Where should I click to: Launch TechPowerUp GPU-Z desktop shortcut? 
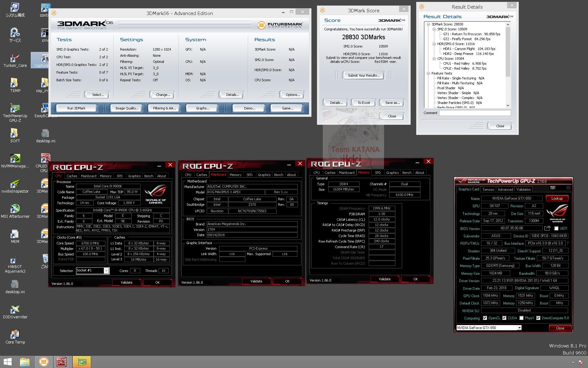point(15,113)
